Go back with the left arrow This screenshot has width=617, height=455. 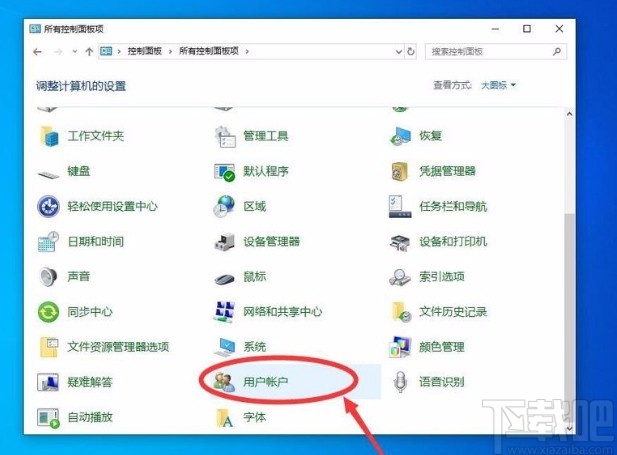(x=38, y=52)
